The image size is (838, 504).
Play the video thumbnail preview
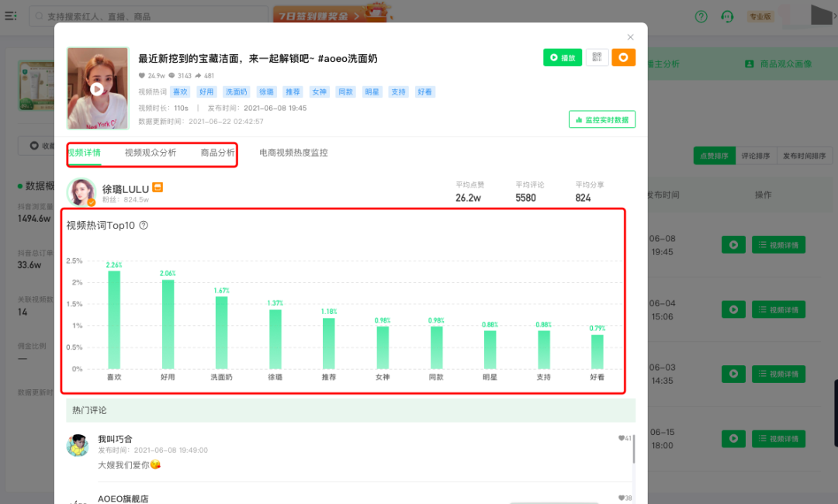(97, 88)
